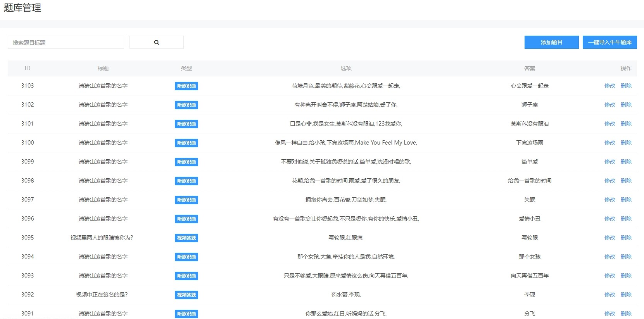
Task: Click 删除 in row 3092
Action: pyautogui.click(x=626, y=295)
